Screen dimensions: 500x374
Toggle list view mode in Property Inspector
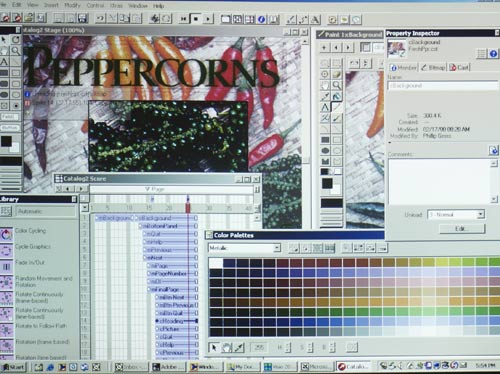point(482,53)
